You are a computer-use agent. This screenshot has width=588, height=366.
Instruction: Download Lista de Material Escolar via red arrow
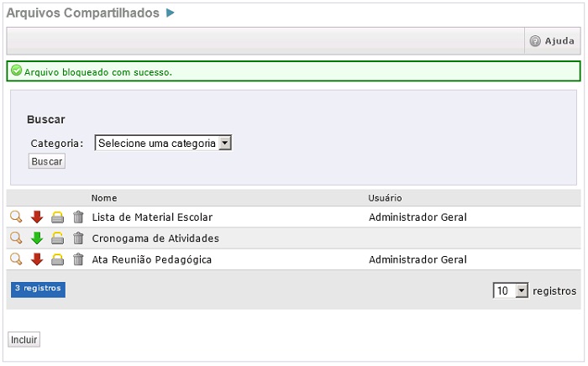pyautogui.click(x=37, y=217)
